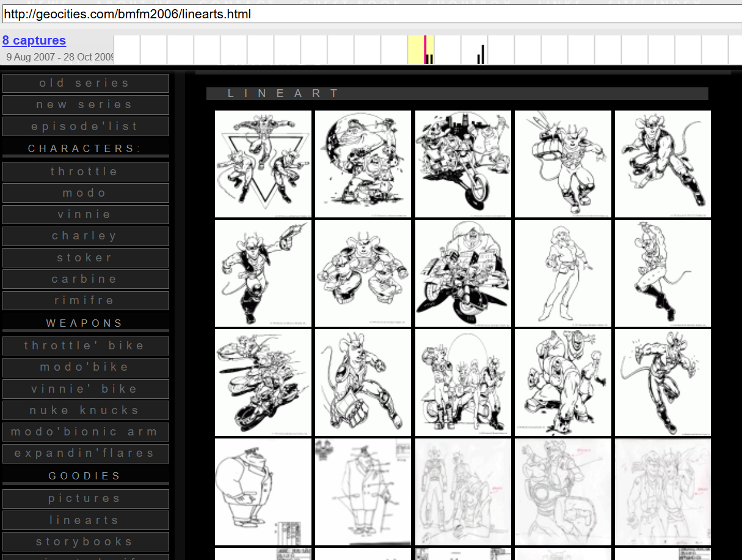The height and width of the screenshot is (560, 742).
Task: Open lineart of standing woman Charley
Action: (x=563, y=274)
